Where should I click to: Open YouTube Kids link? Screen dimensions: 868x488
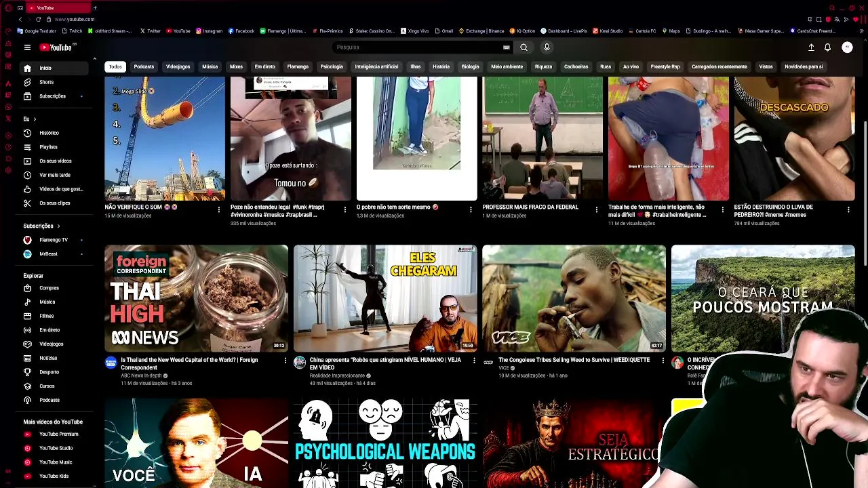coord(54,476)
